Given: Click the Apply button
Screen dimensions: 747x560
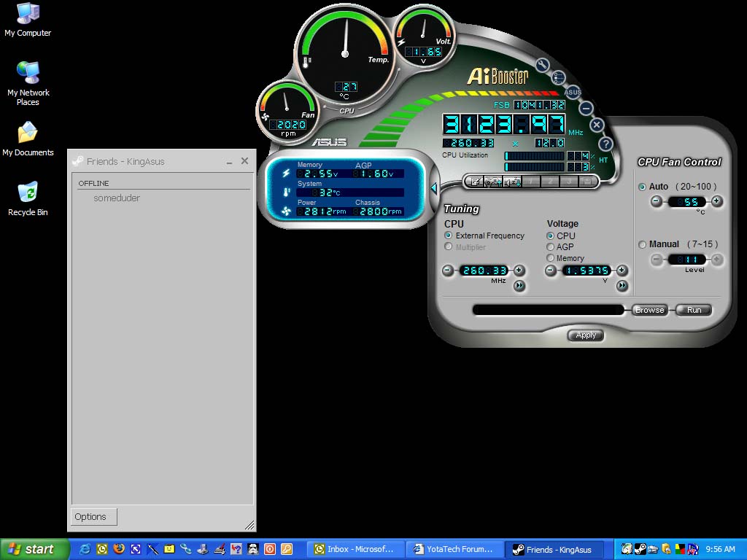Looking at the screenshot, I should click(586, 335).
